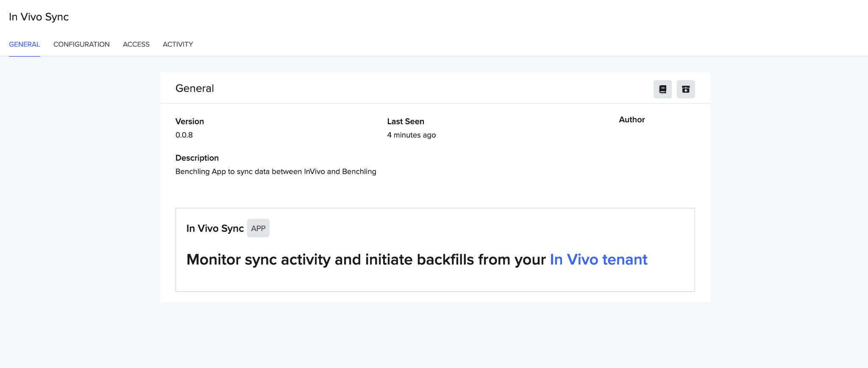Click the General section heading

coord(195,88)
